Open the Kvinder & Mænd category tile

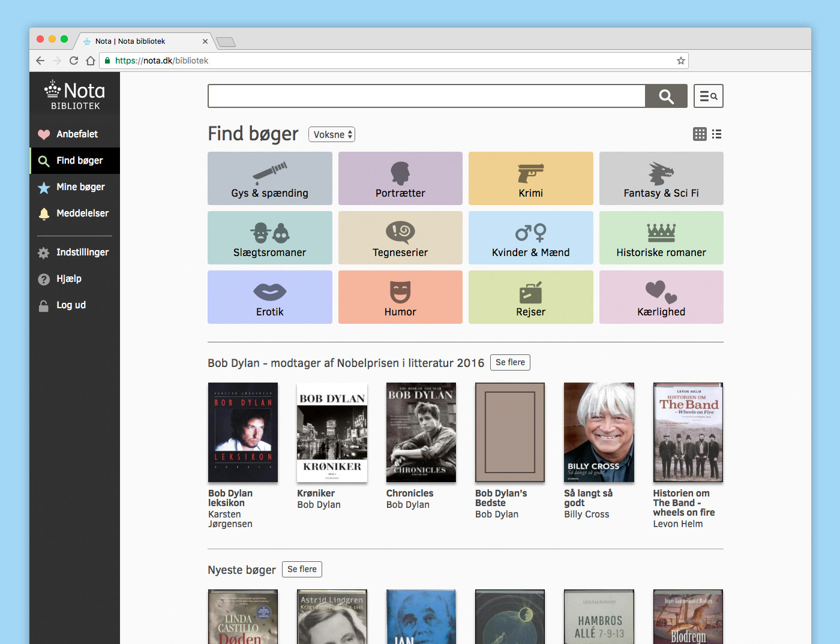tap(531, 237)
